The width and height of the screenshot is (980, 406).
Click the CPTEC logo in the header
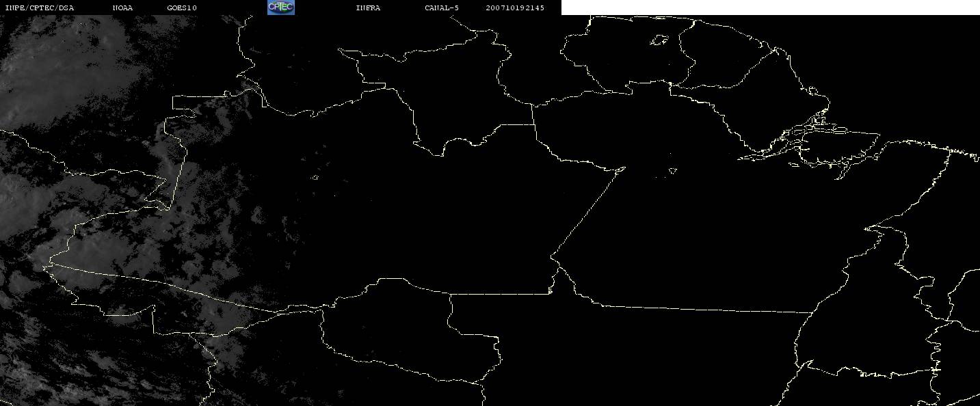click(x=281, y=8)
